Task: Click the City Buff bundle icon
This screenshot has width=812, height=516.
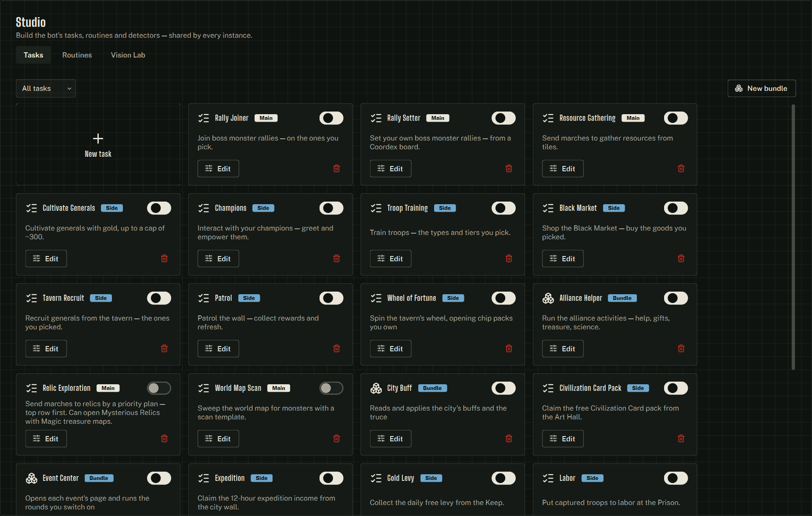Action: point(376,388)
